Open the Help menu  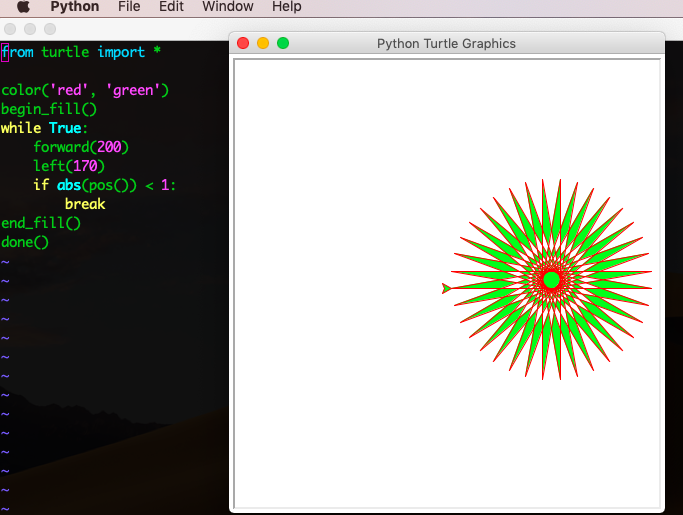click(286, 7)
